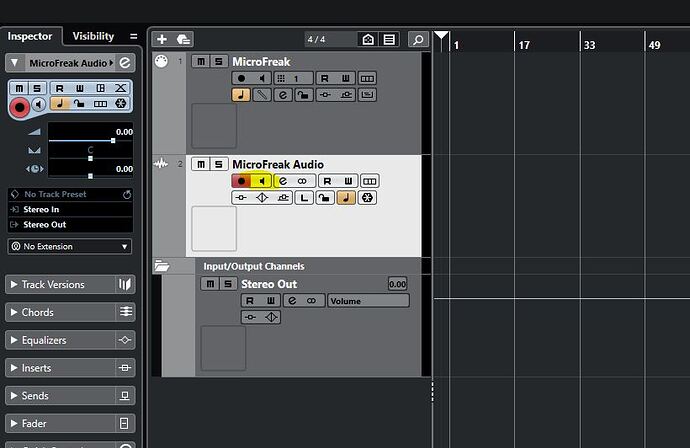Add a new track with the plus button
The image size is (690, 448).
point(162,39)
